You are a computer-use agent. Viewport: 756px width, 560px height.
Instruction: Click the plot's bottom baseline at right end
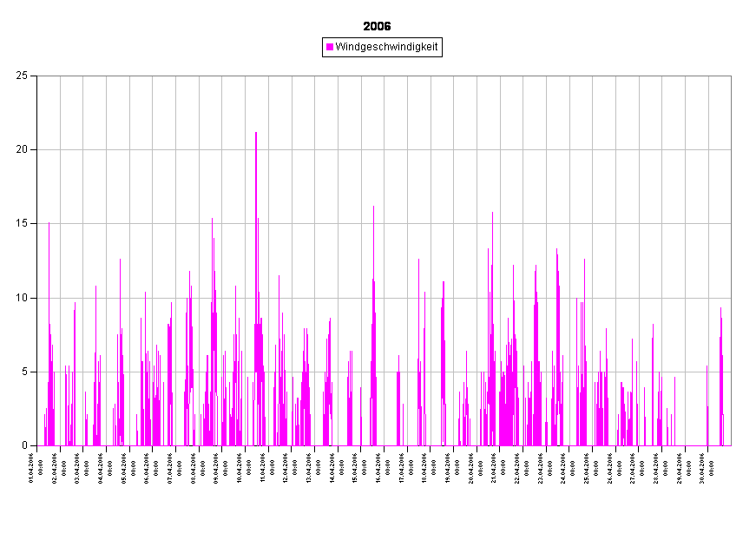(x=727, y=445)
